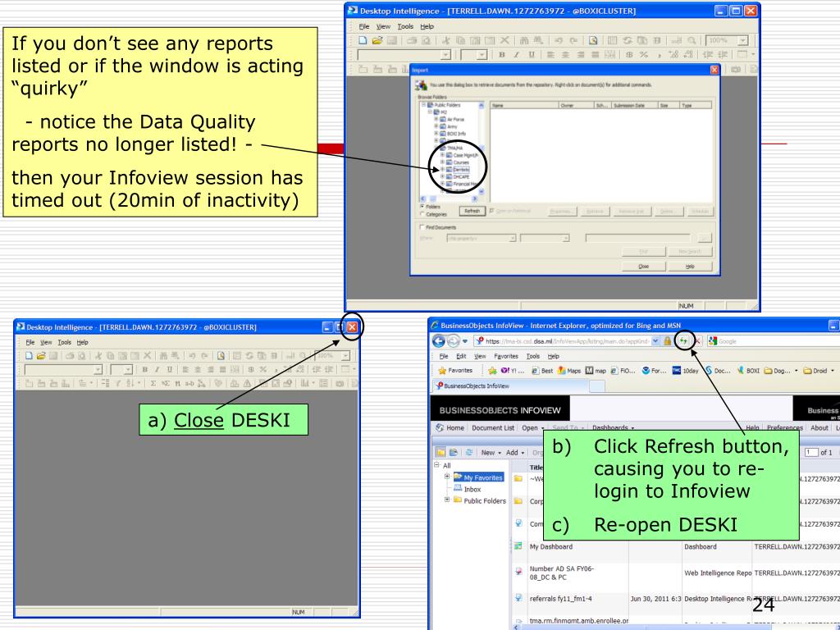Open the font size dropdown in the bottom-left Desktop Intelligence window

pyautogui.click(x=128, y=370)
